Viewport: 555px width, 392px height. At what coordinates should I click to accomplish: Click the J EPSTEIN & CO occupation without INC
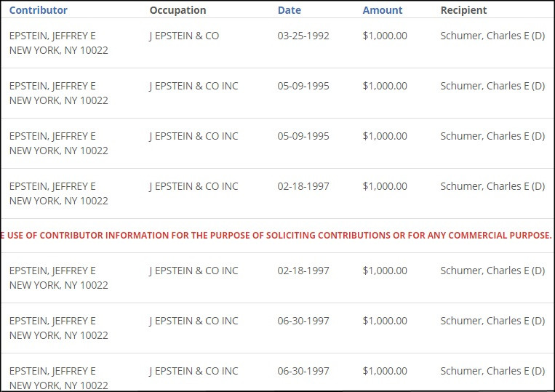(x=184, y=36)
